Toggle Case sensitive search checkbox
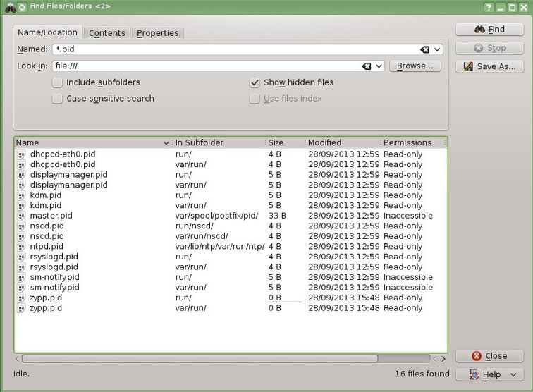Image resolution: width=533 pixels, height=392 pixels. 57,99
